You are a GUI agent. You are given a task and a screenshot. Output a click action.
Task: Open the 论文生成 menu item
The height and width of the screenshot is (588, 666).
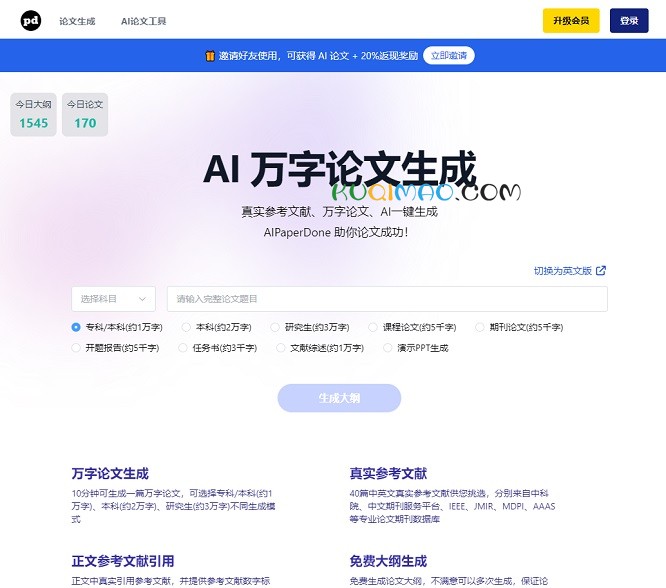click(x=77, y=21)
